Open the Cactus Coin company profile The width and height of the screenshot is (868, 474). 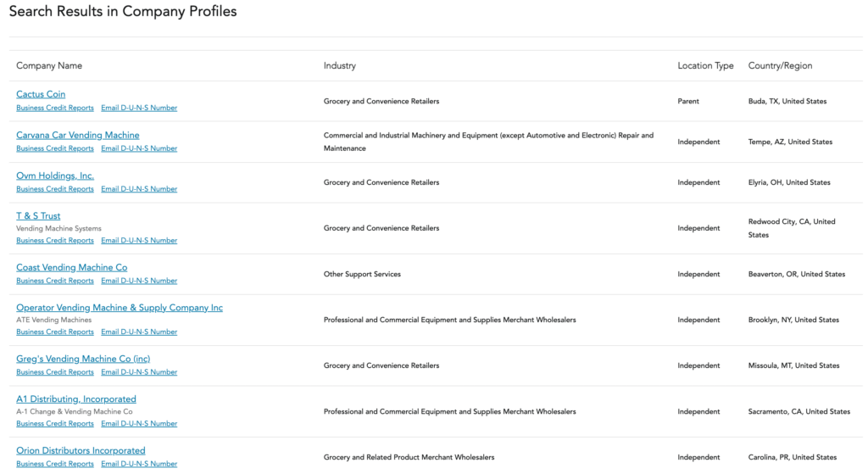(41, 94)
